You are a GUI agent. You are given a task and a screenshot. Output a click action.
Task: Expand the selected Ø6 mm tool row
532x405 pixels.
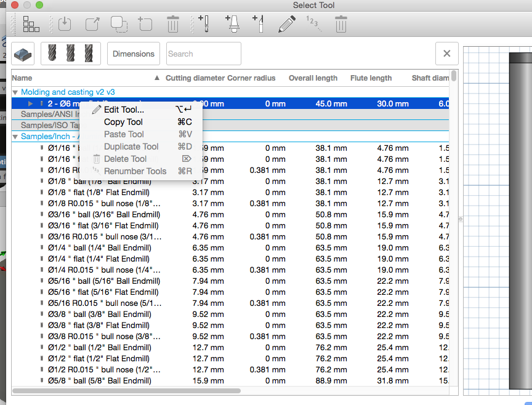click(x=31, y=103)
